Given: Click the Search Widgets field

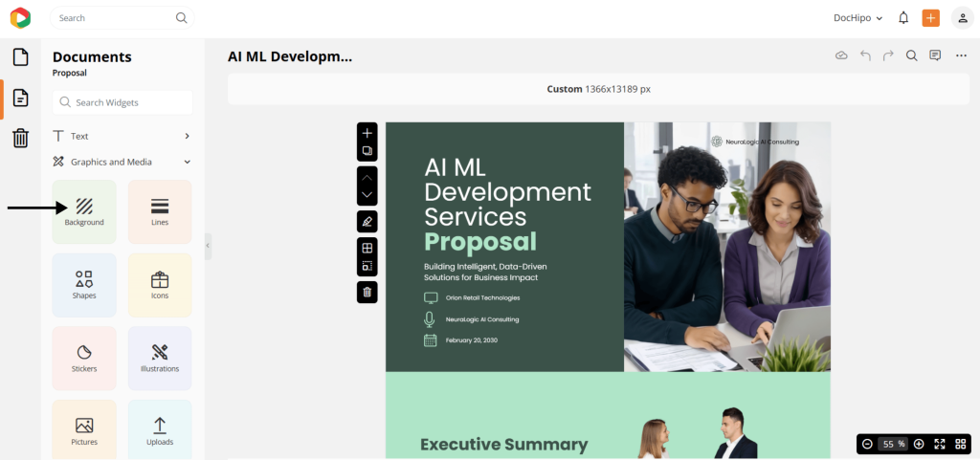Looking at the screenshot, I should pyautogui.click(x=122, y=102).
